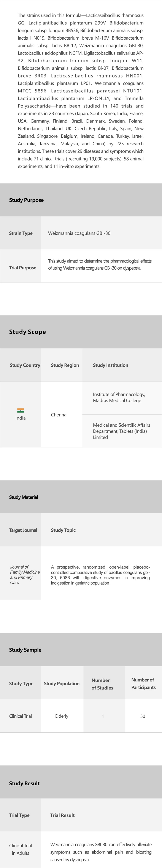Click the Study Region column header

click(65, 365)
